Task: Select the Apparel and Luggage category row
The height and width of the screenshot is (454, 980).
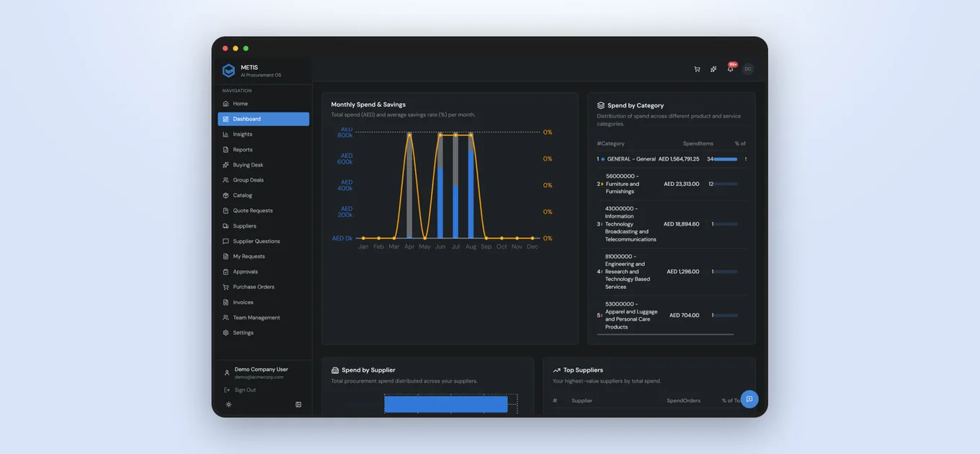Action: 672,316
